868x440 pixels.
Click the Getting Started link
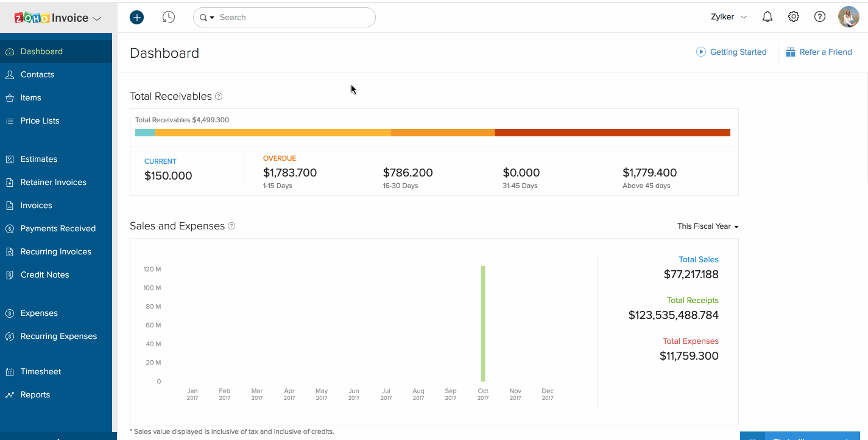(738, 52)
